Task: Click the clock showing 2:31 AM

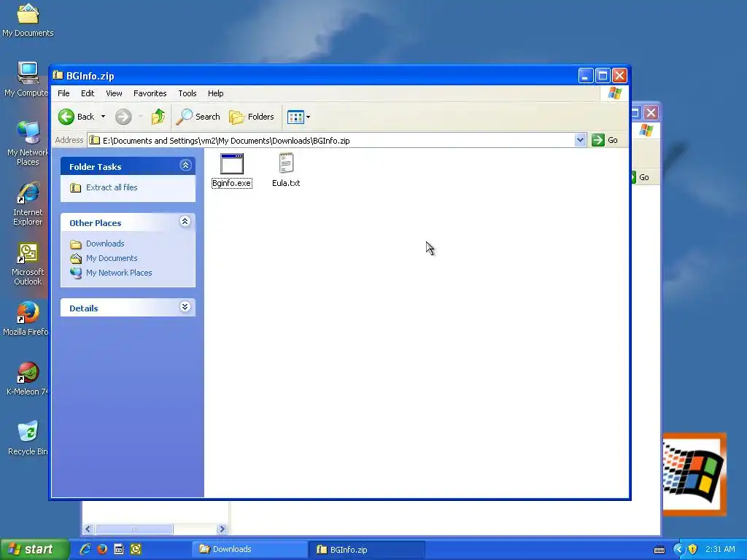Action: [720, 549]
